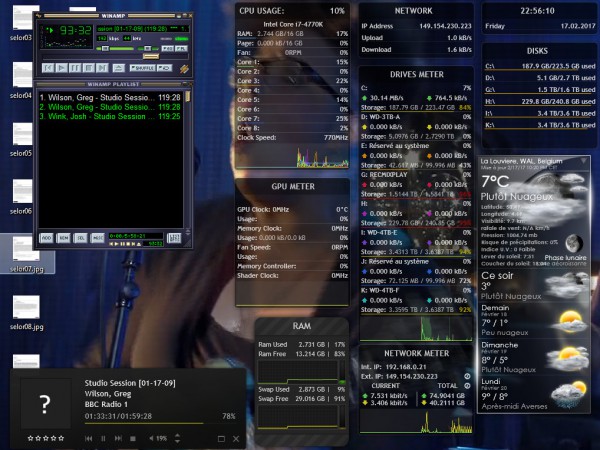Pause playback in the Winamp main window
Screen dimensions: 600x450
point(75,68)
